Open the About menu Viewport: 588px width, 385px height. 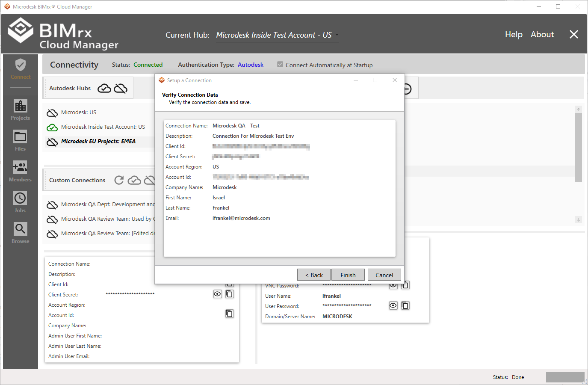[x=542, y=34]
